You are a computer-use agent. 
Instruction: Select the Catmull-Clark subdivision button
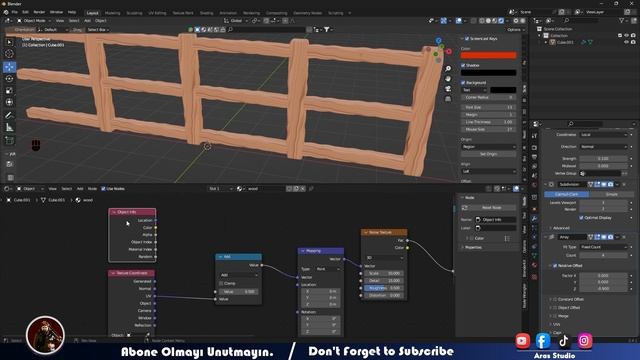[x=567, y=194]
